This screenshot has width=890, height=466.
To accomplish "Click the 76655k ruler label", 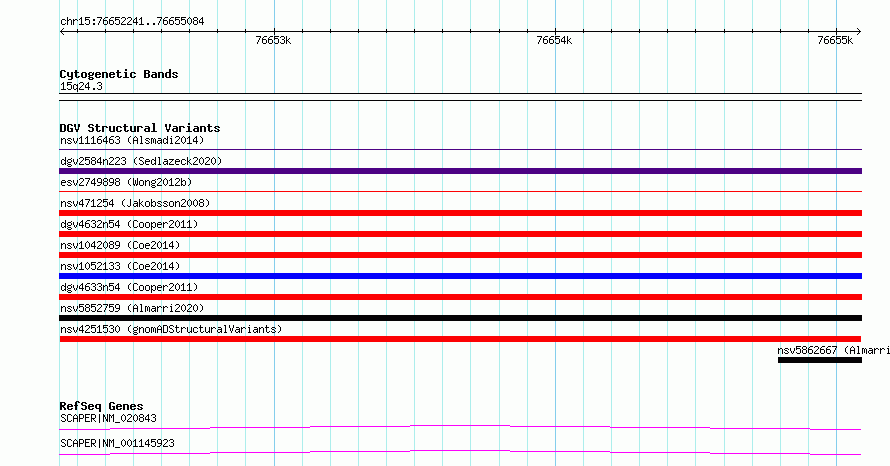I will (x=835, y=40).
